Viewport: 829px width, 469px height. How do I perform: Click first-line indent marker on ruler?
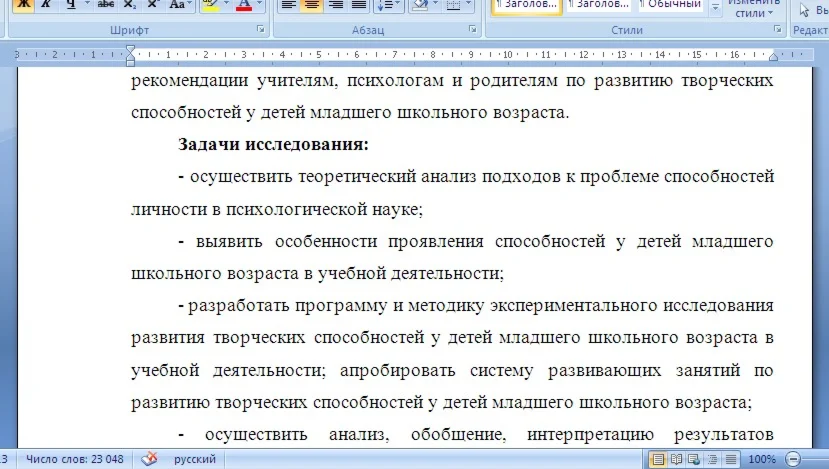(x=131, y=50)
